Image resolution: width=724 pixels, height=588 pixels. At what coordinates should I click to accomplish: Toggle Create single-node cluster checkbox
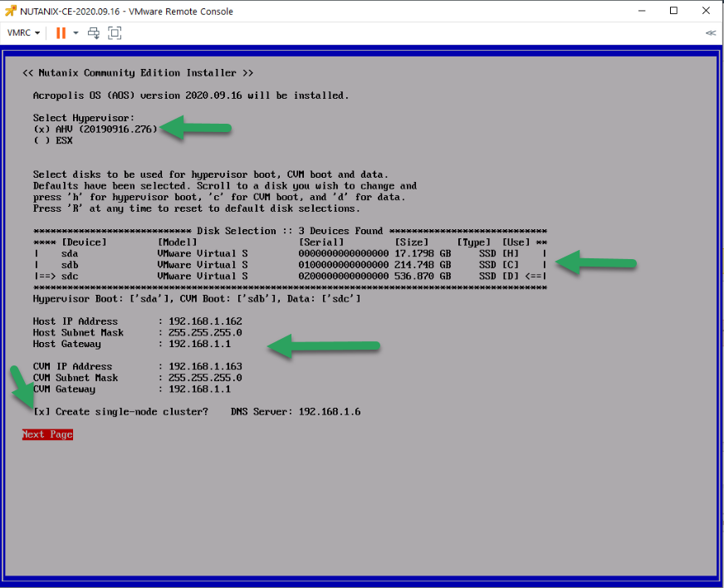coord(42,412)
